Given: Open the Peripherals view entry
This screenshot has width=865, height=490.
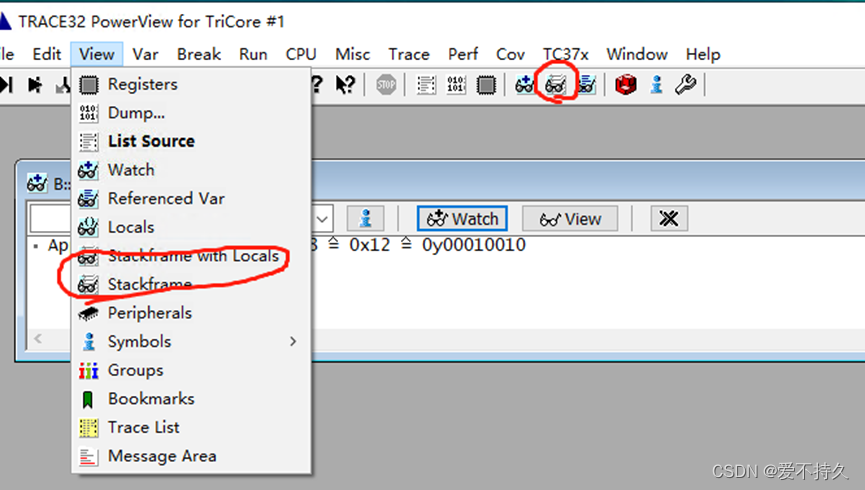Looking at the screenshot, I should [191, 313].
